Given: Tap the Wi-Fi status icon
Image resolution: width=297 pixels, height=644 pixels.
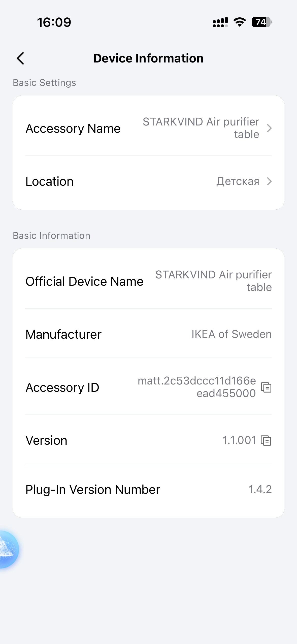Looking at the screenshot, I should tap(240, 22).
